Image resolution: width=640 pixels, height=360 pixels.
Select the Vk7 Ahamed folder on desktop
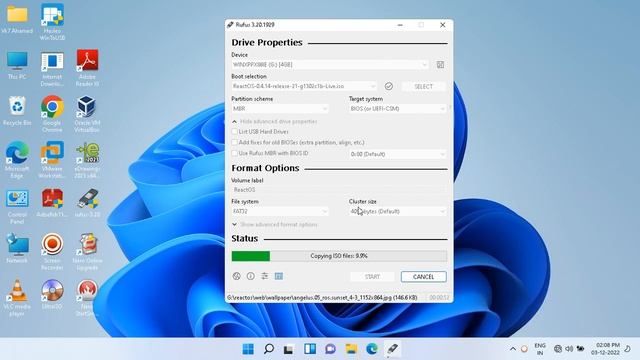tap(17, 19)
